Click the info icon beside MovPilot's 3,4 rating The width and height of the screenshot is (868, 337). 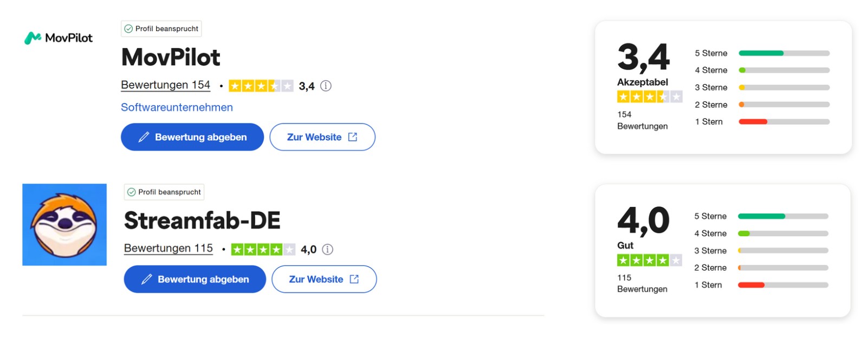326,86
